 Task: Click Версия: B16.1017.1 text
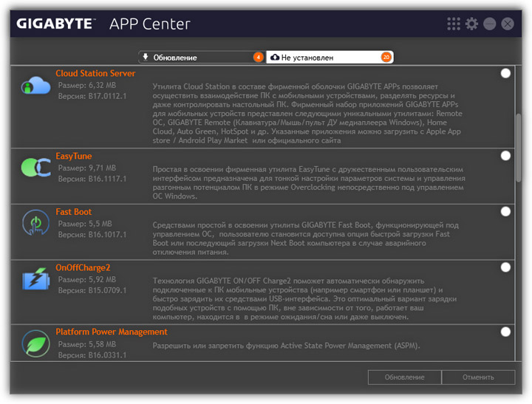pyautogui.click(x=92, y=235)
